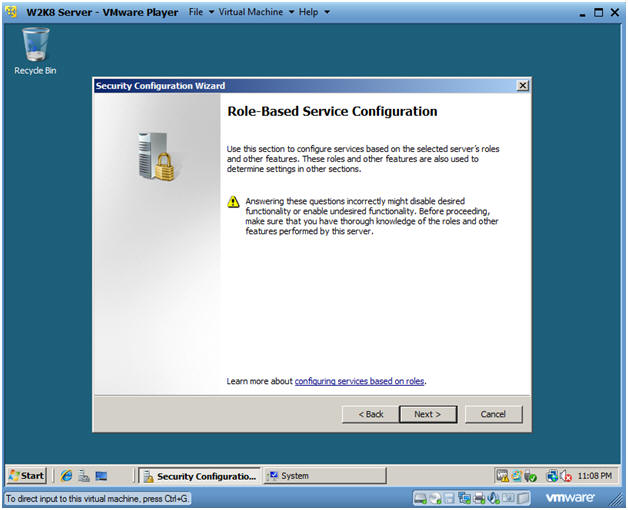Click the VMware sound card device icon
628x510 pixels.
493,498
